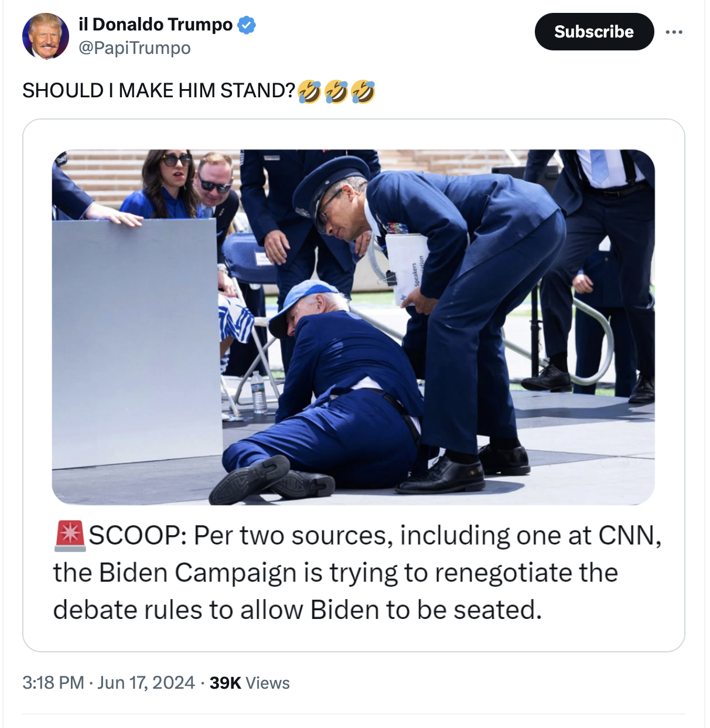Open the il Donaldo Trumpo display name

pos(156,25)
